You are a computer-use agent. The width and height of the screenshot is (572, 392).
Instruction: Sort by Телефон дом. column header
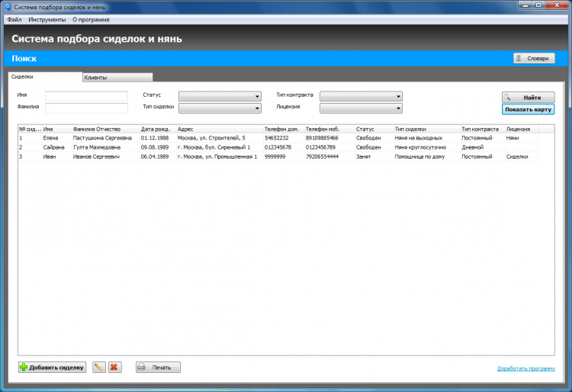click(284, 129)
